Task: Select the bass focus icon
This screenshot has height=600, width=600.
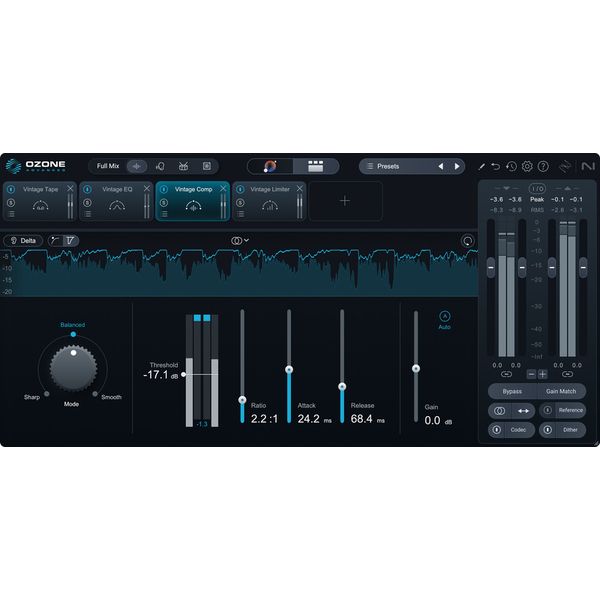Action: [x=207, y=166]
